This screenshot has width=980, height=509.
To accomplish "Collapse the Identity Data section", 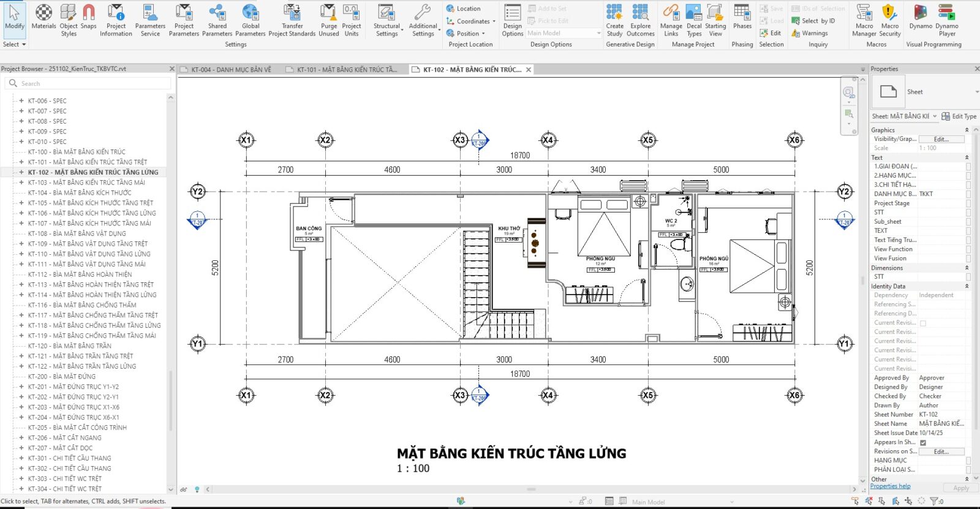I will 967,286.
